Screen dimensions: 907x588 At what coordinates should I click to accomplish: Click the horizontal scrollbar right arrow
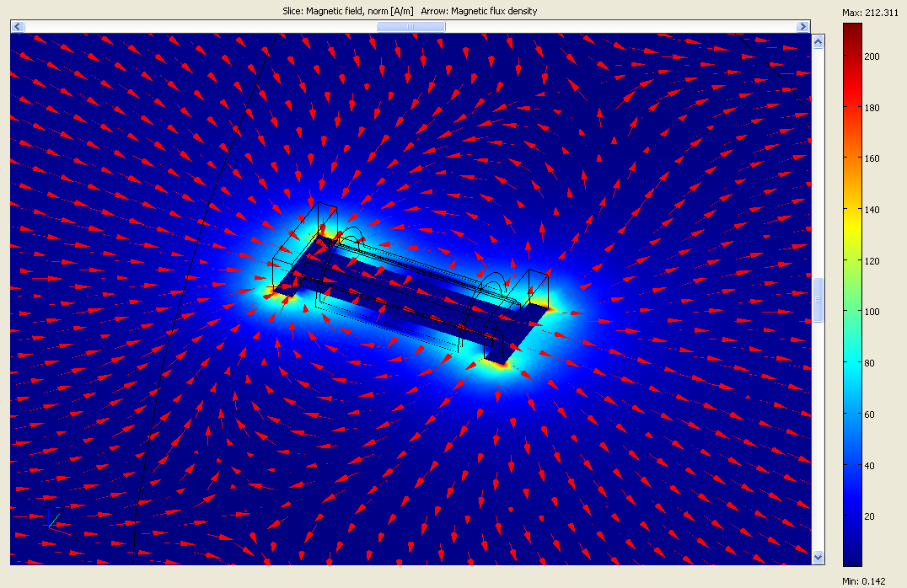[x=803, y=27]
